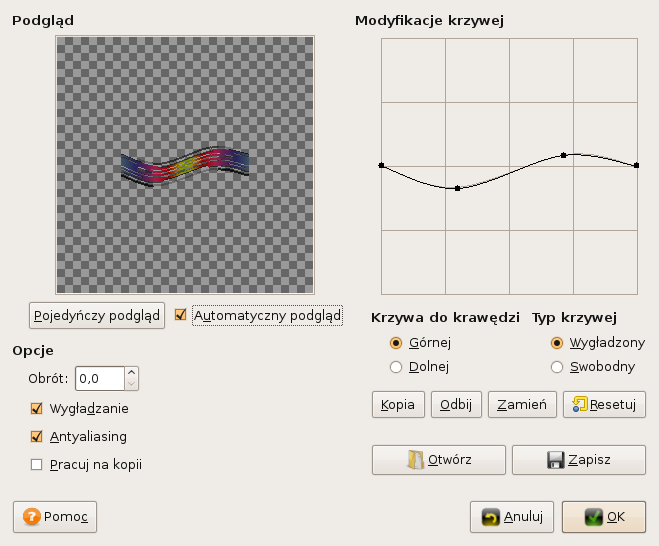The height and width of the screenshot is (546, 659).
Task: Increase Obrót value with up arrow
Action: pos(132,373)
